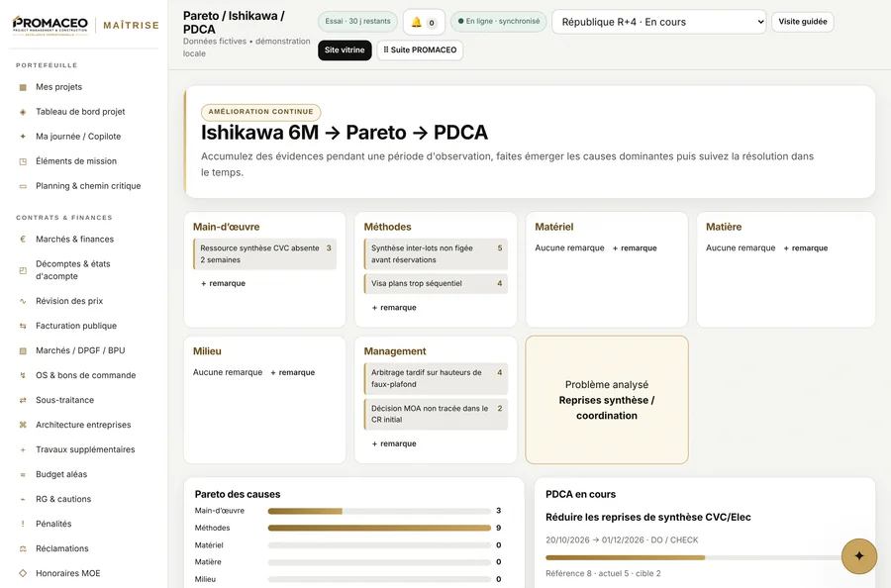This screenshot has height=588, width=891.
Task: Click the Méthodes Pareto bar
Action: point(379,528)
